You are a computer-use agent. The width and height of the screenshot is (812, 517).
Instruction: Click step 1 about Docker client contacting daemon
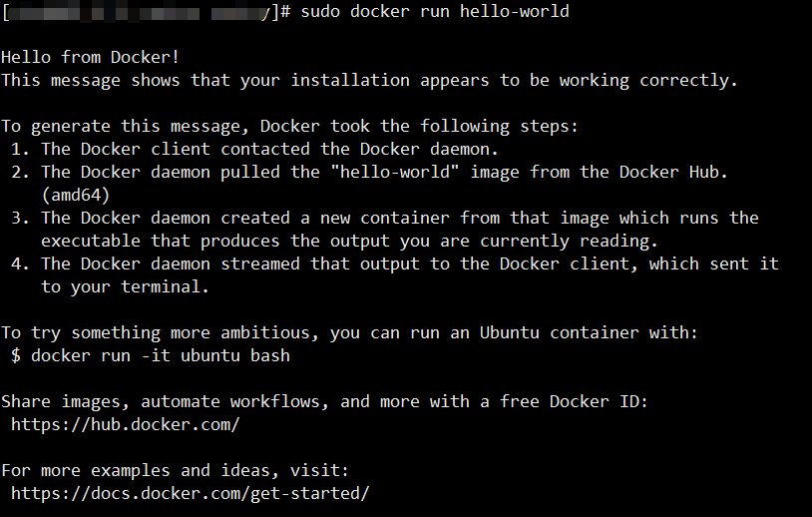point(269,149)
